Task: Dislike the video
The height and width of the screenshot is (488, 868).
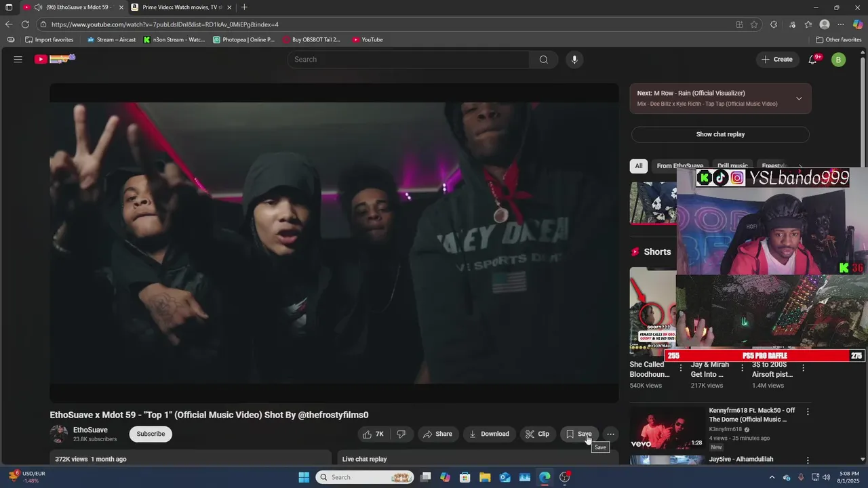Action: pyautogui.click(x=401, y=434)
